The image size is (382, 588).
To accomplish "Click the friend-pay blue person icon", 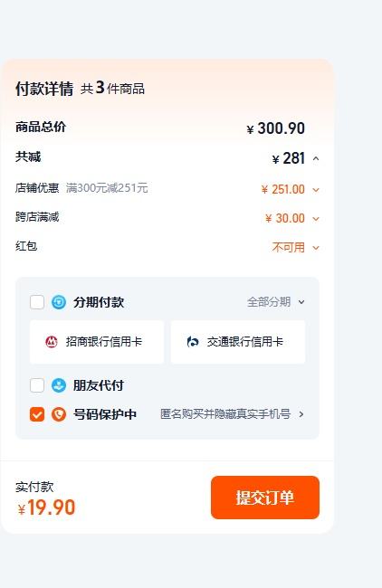I will click(59, 385).
